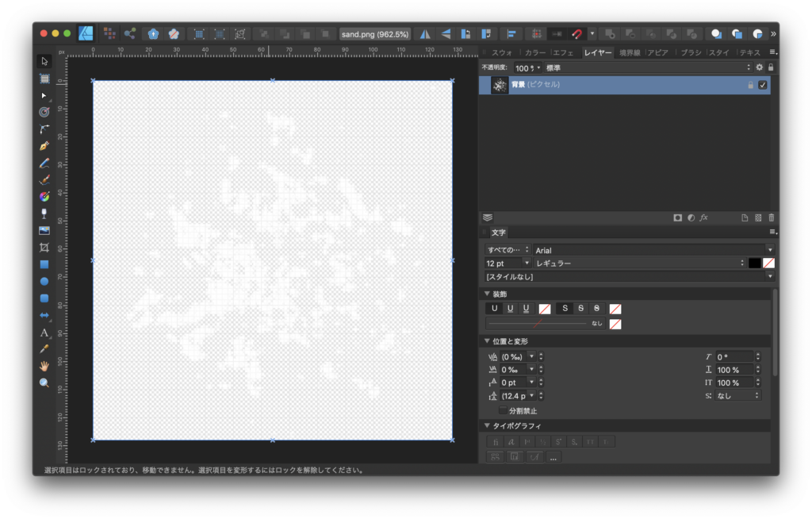Enable the 分割禁止 checkbox
The height and width of the screenshot is (519, 812).
coord(503,410)
